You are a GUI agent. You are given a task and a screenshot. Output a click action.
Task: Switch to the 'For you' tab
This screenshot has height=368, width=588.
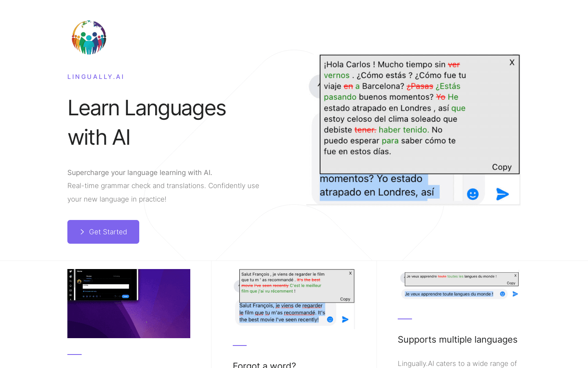[x=89, y=276]
